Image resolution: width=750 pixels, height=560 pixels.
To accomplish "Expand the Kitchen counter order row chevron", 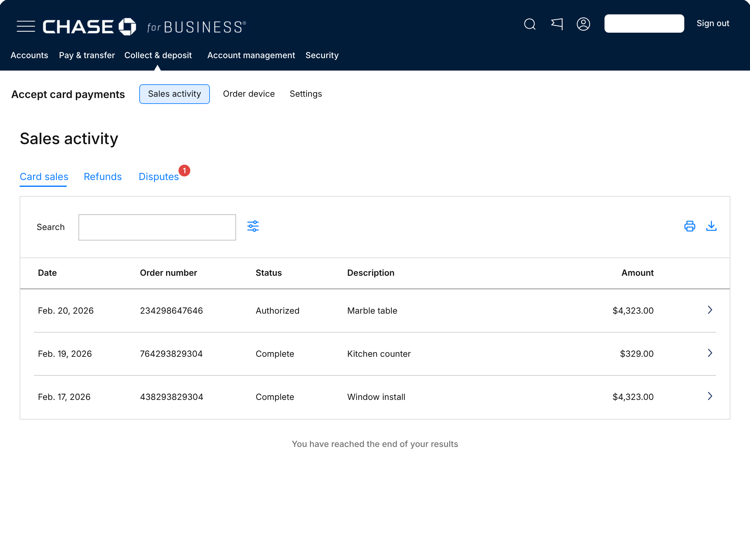I will click(710, 353).
